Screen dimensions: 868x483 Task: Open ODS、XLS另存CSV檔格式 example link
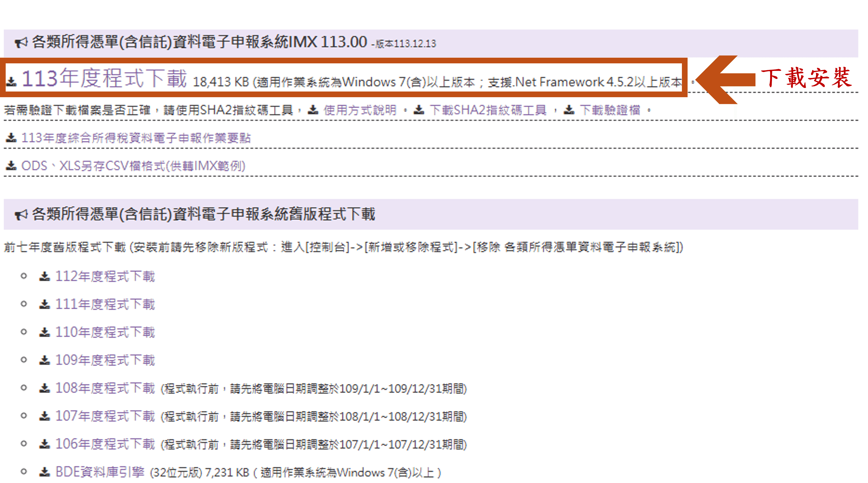[133, 166]
